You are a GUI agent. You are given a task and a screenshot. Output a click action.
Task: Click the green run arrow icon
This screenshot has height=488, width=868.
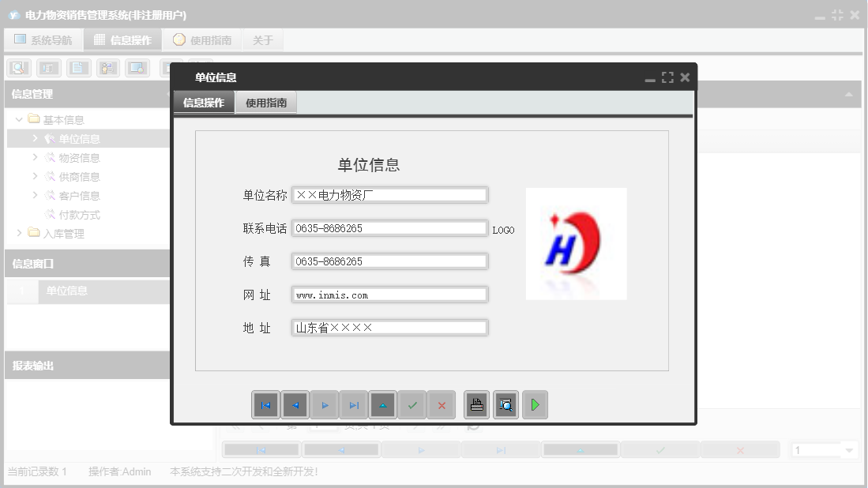(x=535, y=404)
